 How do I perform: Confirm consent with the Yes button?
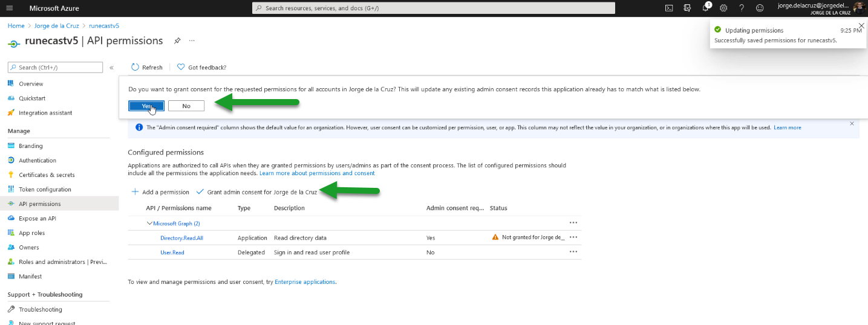[x=146, y=106]
